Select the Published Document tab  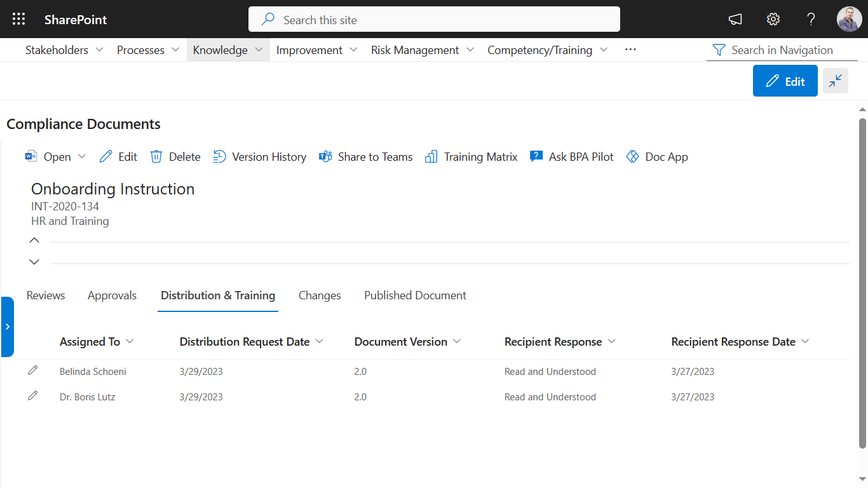click(x=415, y=295)
